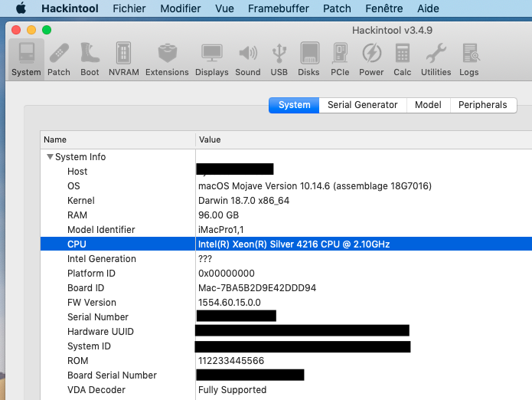Open the Modifier menu
The height and width of the screenshot is (400, 532).
click(181, 8)
